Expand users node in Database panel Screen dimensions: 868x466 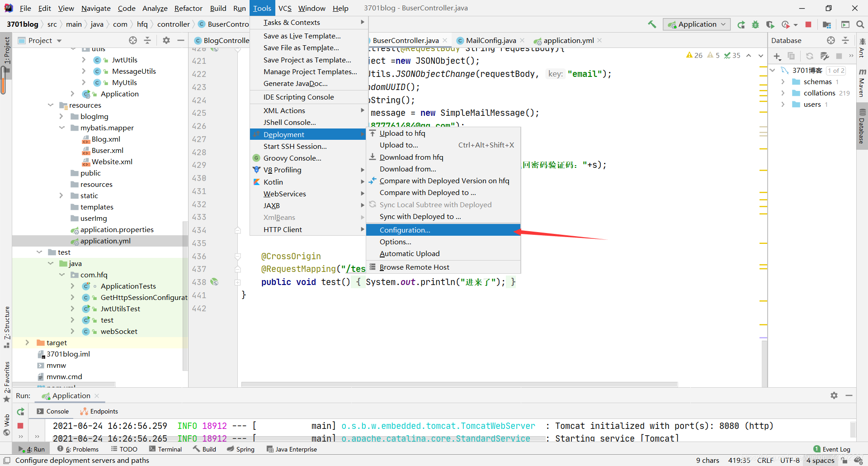coord(783,104)
